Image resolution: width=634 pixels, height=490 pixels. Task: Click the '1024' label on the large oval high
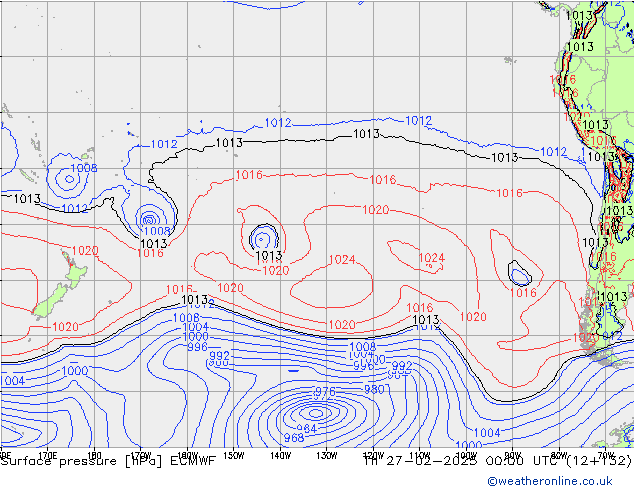[342, 259]
